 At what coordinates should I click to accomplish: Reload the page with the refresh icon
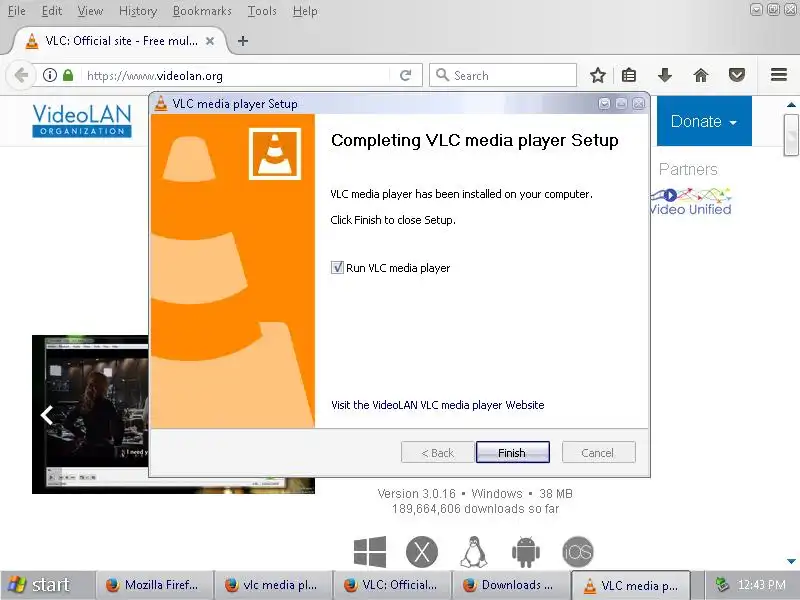tap(406, 76)
